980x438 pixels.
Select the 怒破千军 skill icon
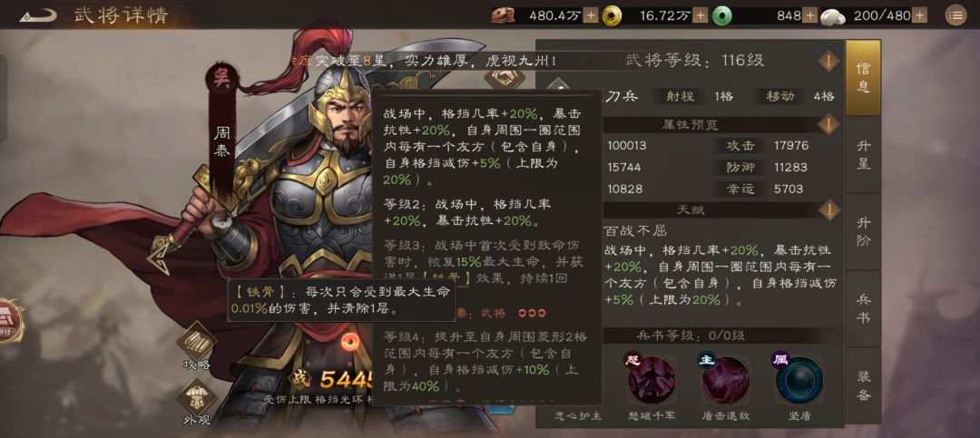click(652, 379)
